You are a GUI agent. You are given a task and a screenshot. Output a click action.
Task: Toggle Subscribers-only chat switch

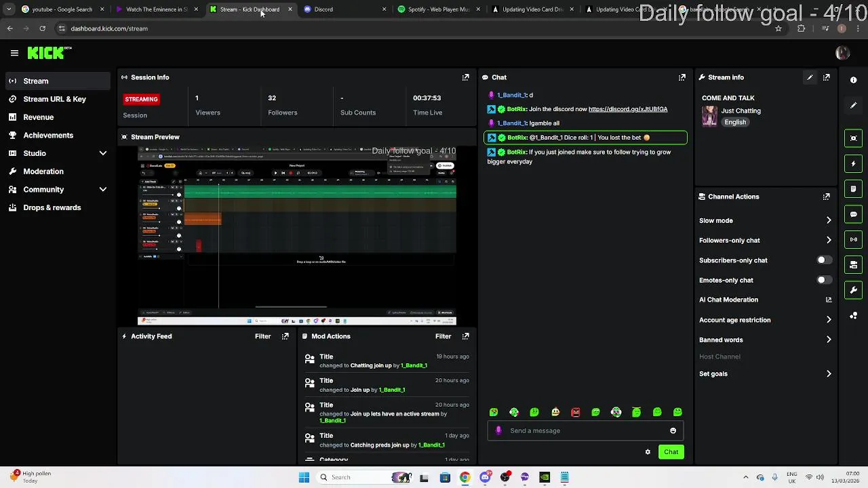click(824, 260)
